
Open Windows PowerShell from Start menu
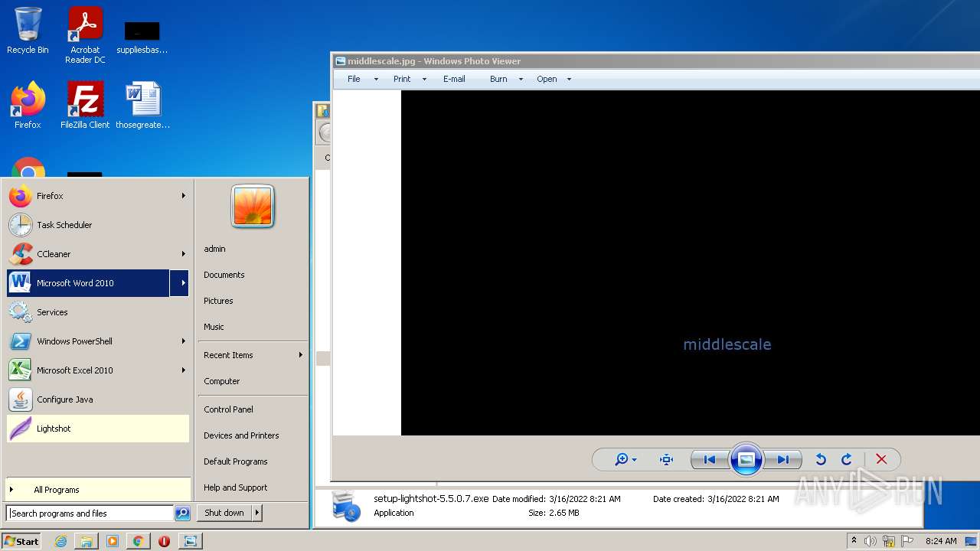click(x=98, y=341)
